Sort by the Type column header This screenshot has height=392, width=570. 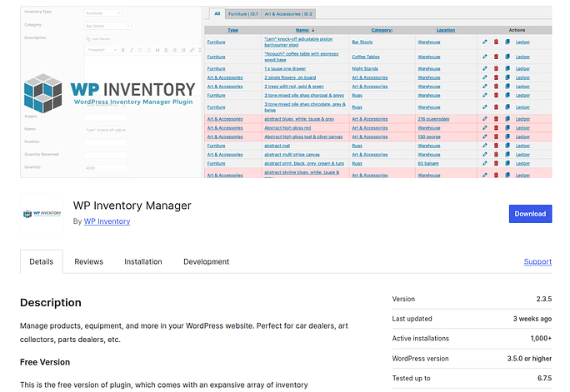point(232,30)
